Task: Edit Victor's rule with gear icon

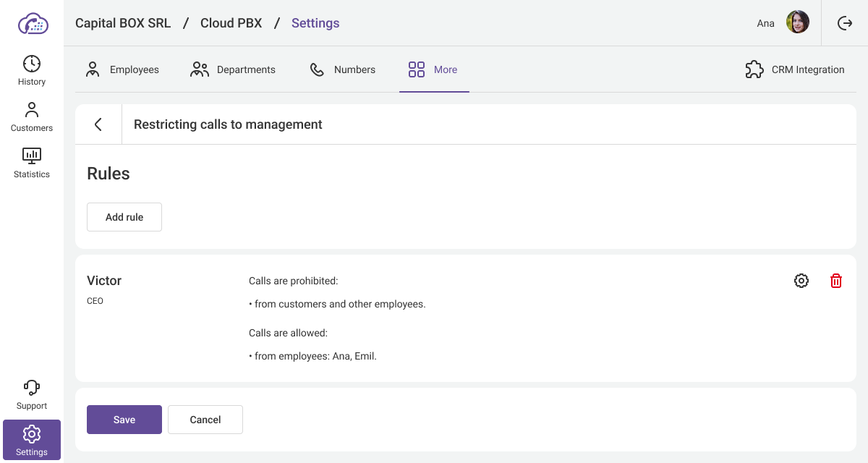Action: (x=801, y=281)
